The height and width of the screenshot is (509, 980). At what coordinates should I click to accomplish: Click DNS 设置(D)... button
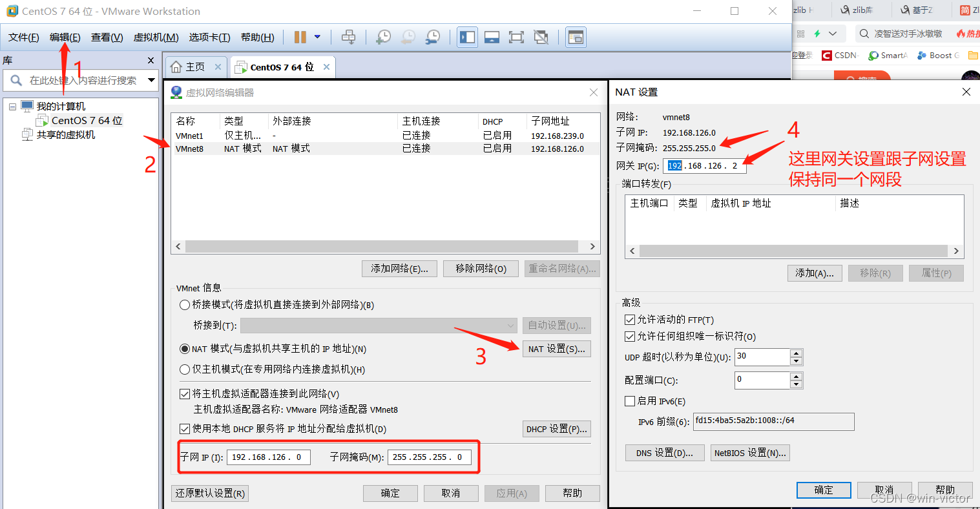tap(664, 453)
